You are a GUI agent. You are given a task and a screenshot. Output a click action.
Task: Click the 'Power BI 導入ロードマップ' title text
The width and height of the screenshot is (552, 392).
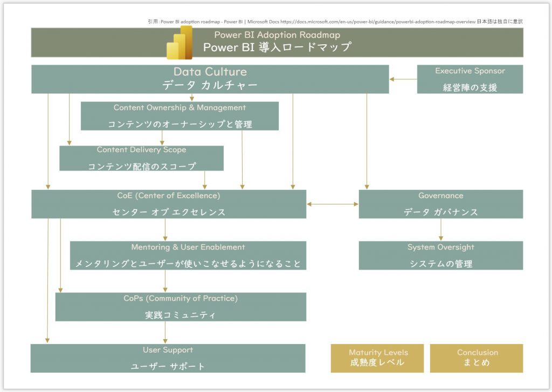[x=277, y=47]
